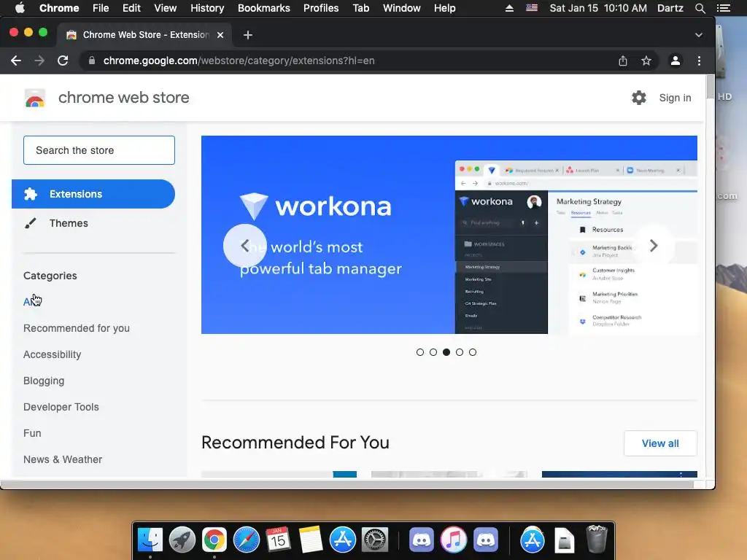Click Sign in
This screenshot has height=560, width=747.
point(675,98)
